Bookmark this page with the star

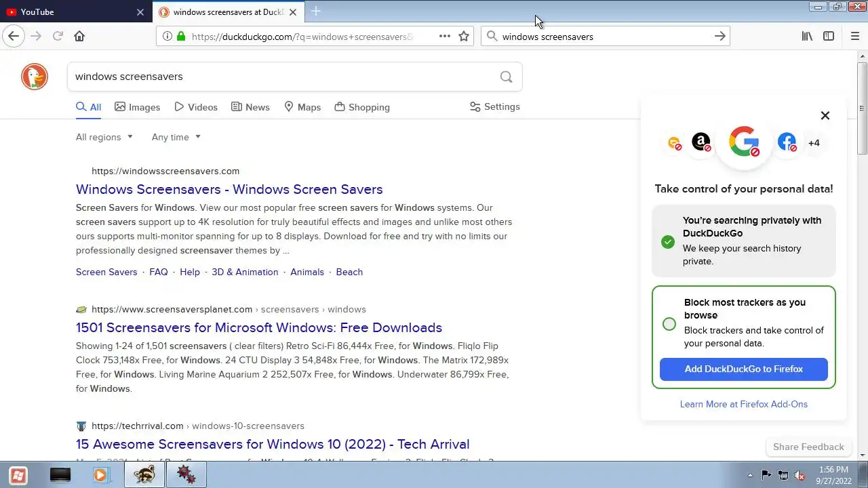point(464,36)
